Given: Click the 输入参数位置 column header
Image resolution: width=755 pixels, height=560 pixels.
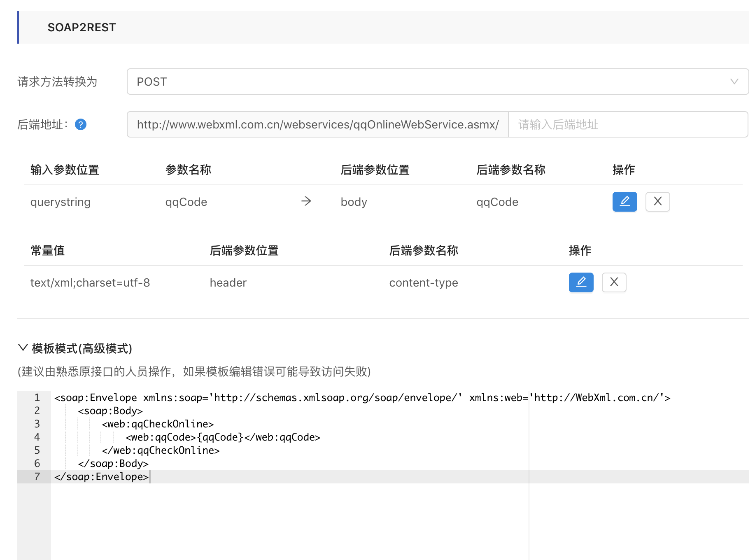Looking at the screenshot, I should pos(65,170).
